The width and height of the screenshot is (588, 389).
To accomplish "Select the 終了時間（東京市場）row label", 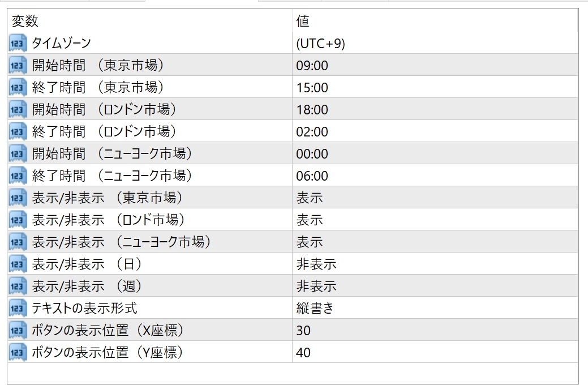I will [x=98, y=88].
